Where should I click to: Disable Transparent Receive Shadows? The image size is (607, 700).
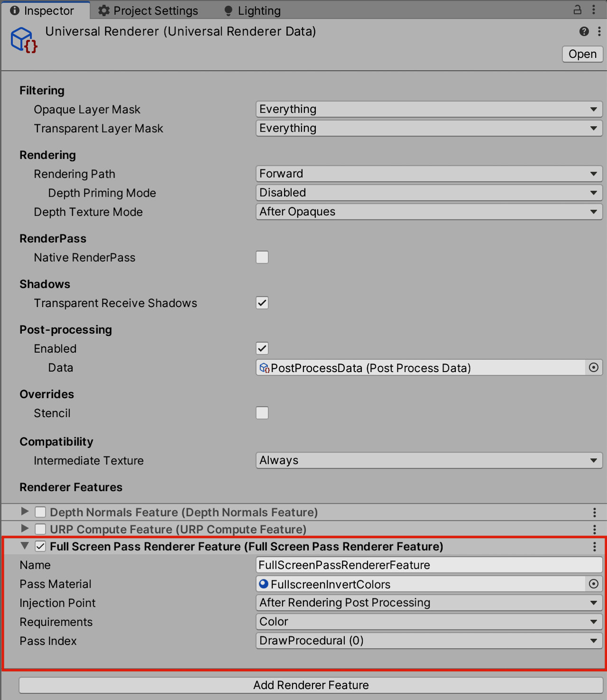[262, 303]
